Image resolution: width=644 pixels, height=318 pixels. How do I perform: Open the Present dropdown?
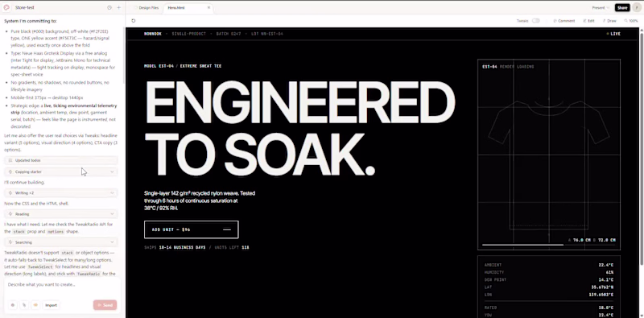pyautogui.click(x=601, y=7)
